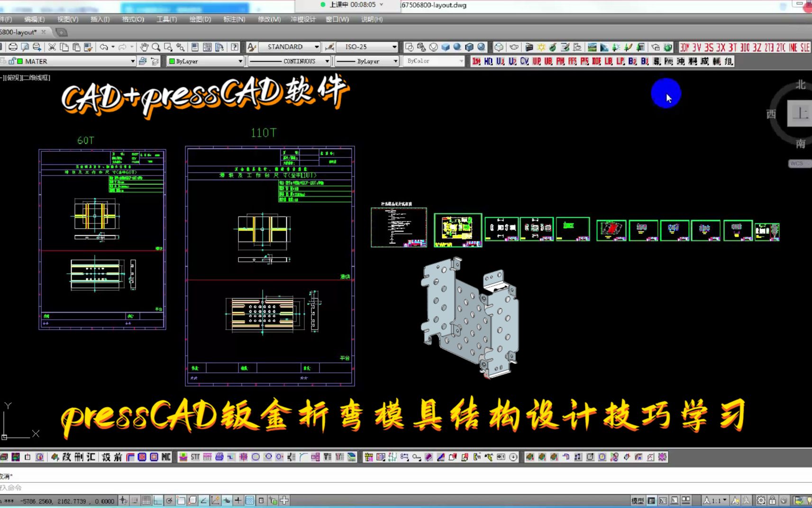Click the Plot Preview icon
The width and height of the screenshot is (812, 508).
coord(25,47)
